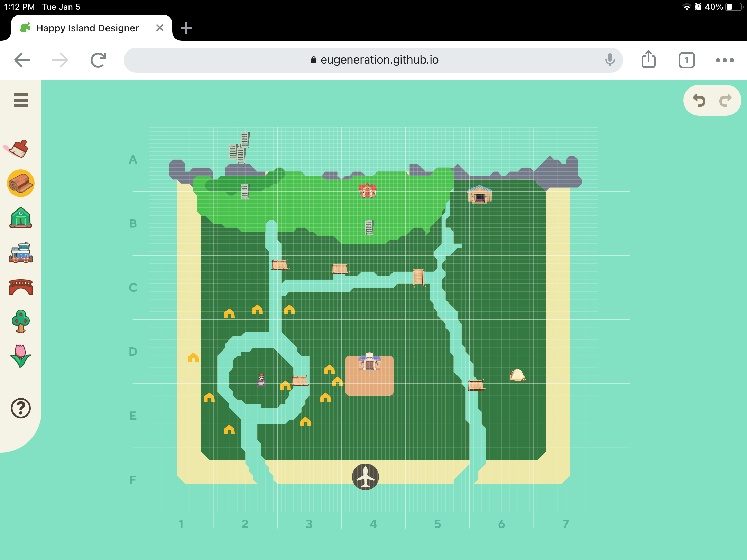Screen dimensions: 747x560
Task: Reload the current page
Action: tap(98, 60)
